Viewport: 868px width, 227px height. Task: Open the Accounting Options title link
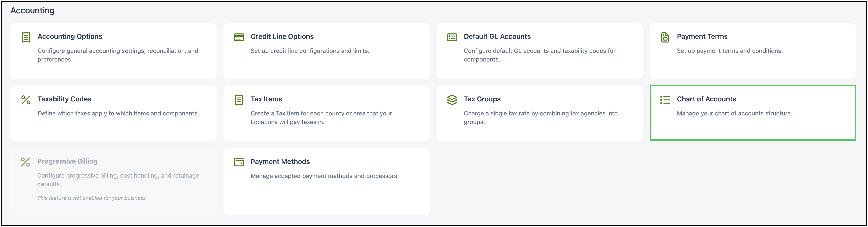pyautogui.click(x=70, y=36)
